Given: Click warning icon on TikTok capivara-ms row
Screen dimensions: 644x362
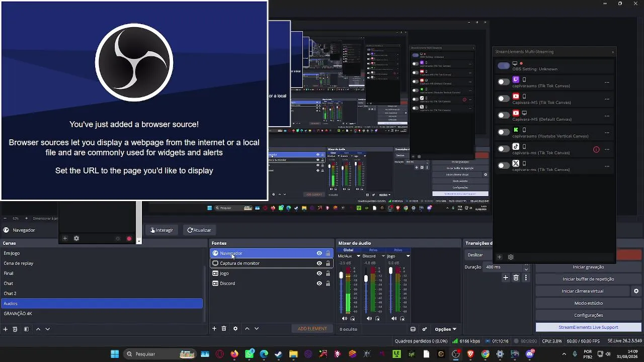Looking at the screenshot, I should point(596,149).
